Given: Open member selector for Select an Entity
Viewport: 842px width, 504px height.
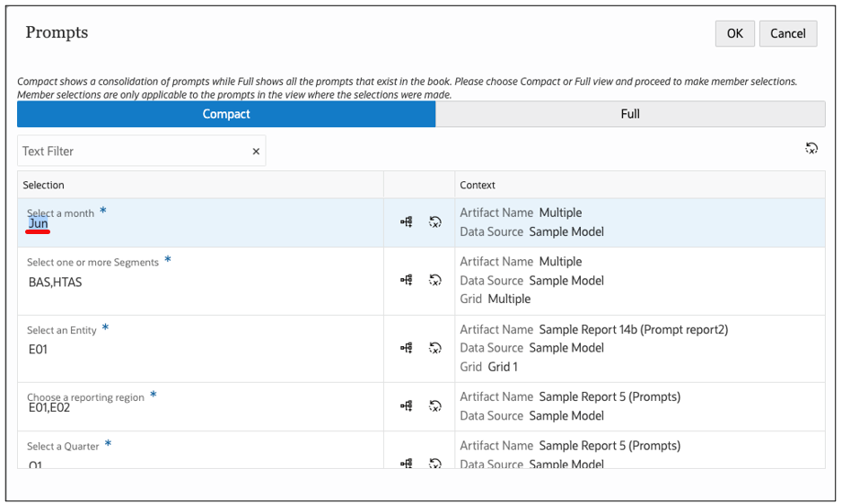Looking at the screenshot, I should click(407, 348).
